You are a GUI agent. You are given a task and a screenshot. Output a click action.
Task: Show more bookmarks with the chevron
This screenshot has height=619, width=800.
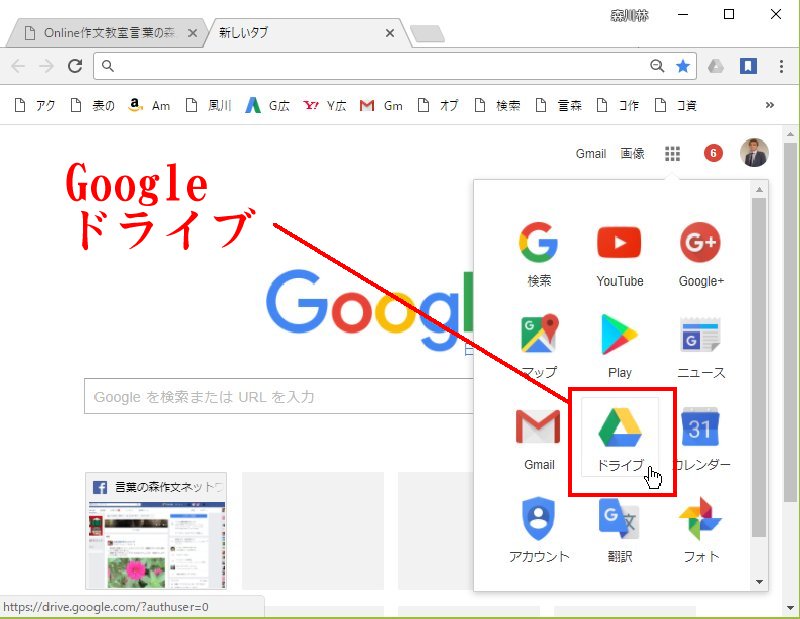click(769, 105)
